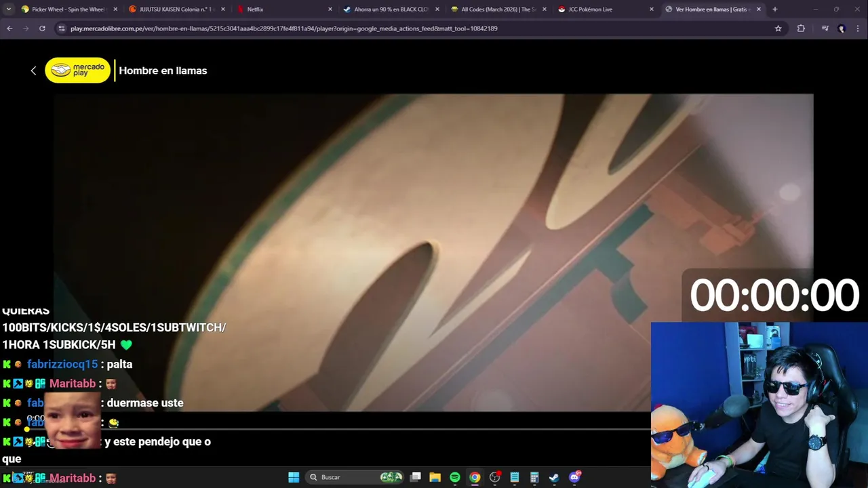
Task: Open Steam from the taskbar
Action: 554,477
